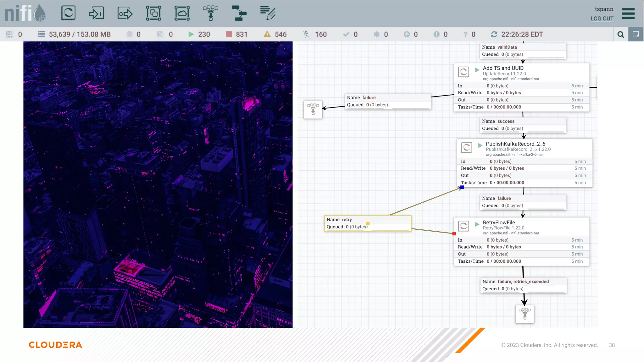Image resolution: width=644 pixels, height=362 pixels.
Task: Select the Template toolbar icon
Action: (x=239, y=13)
